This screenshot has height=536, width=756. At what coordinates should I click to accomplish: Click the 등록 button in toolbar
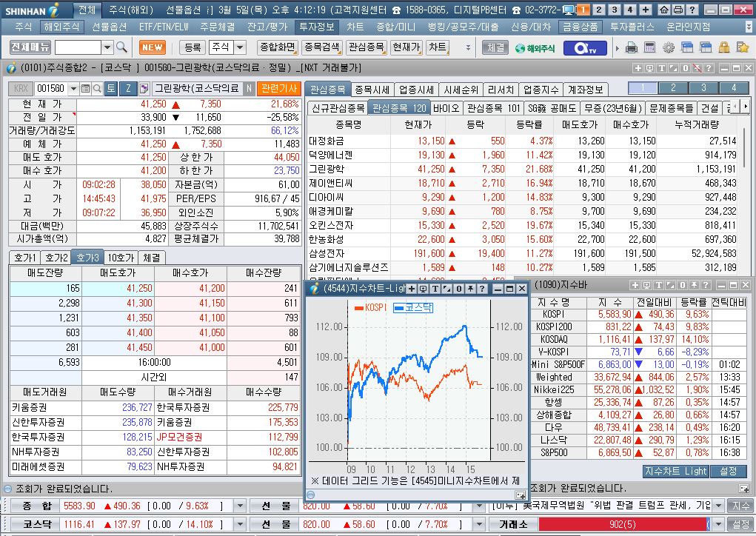193,47
